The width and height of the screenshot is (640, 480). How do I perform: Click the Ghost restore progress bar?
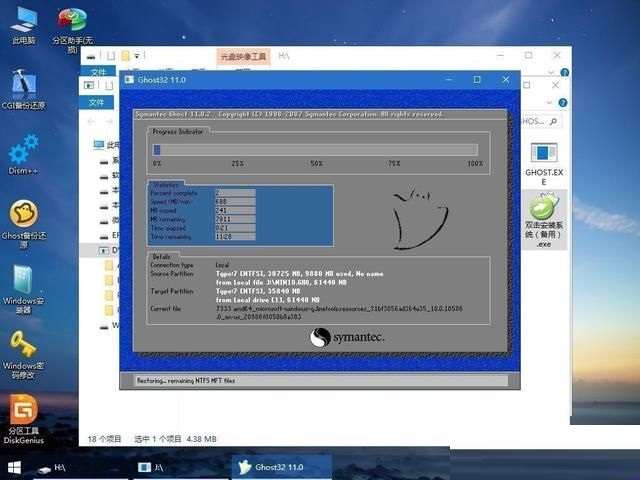[315, 150]
